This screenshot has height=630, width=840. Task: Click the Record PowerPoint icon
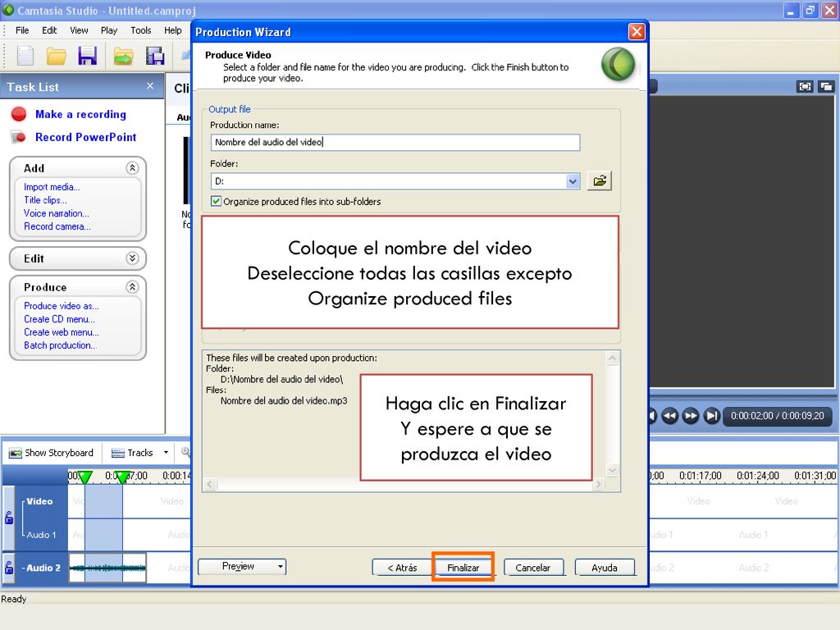(19, 137)
